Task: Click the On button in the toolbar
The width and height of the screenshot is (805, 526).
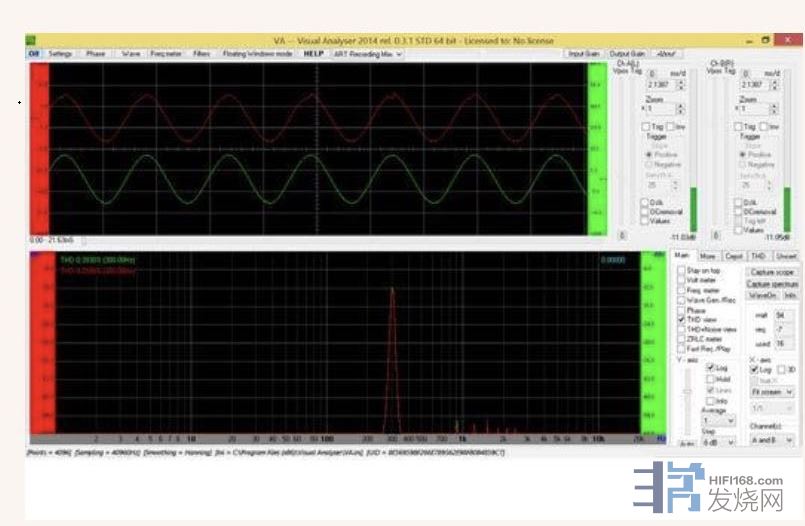Action: click(33, 54)
